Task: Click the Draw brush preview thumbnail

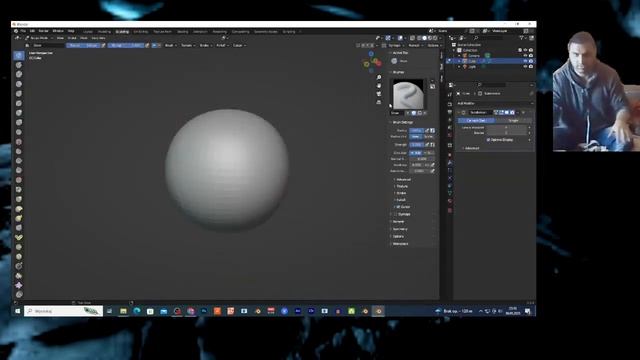Action: tap(408, 94)
